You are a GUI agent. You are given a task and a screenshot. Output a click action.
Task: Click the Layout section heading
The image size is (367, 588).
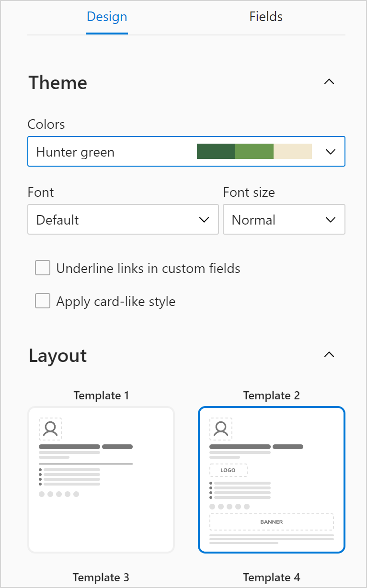58,356
